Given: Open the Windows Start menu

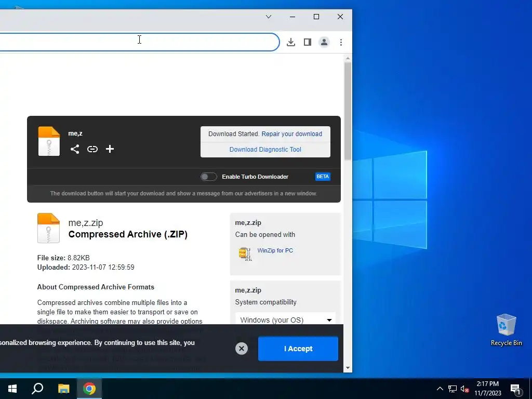Looking at the screenshot, I should pos(12,389).
